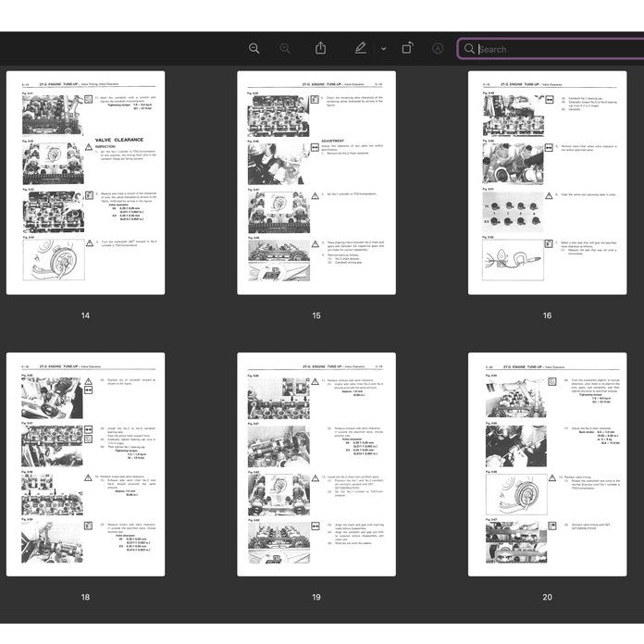The height and width of the screenshot is (644, 644).
Task: Click the page number label 19
Action: click(316, 597)
